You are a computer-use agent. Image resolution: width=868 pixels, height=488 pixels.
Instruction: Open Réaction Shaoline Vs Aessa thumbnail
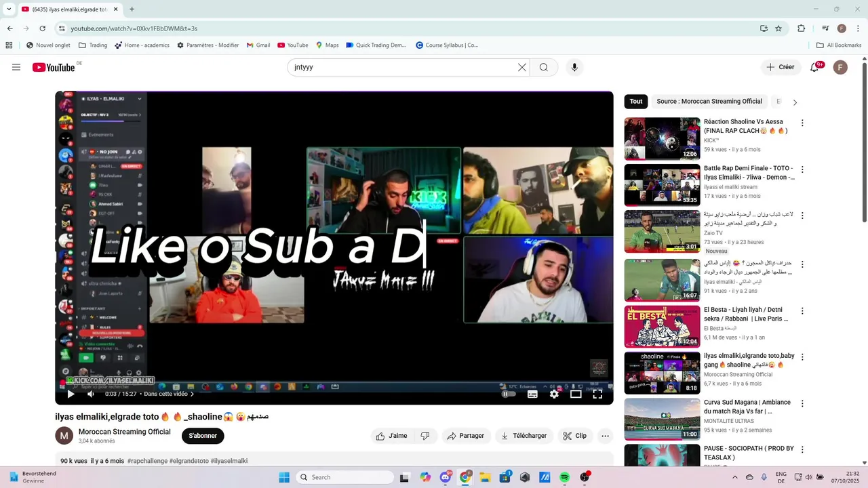coord(662,139)
